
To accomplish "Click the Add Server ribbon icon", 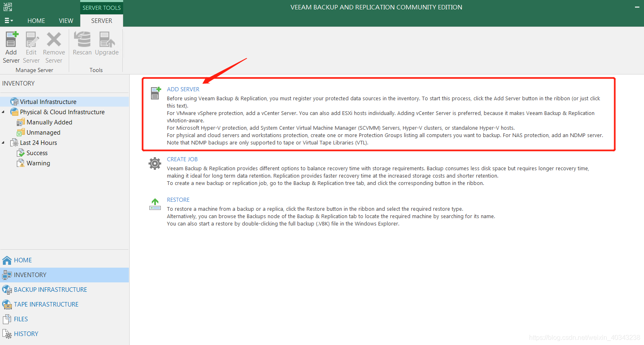I will pyautogui.click(x=11, y=40).
